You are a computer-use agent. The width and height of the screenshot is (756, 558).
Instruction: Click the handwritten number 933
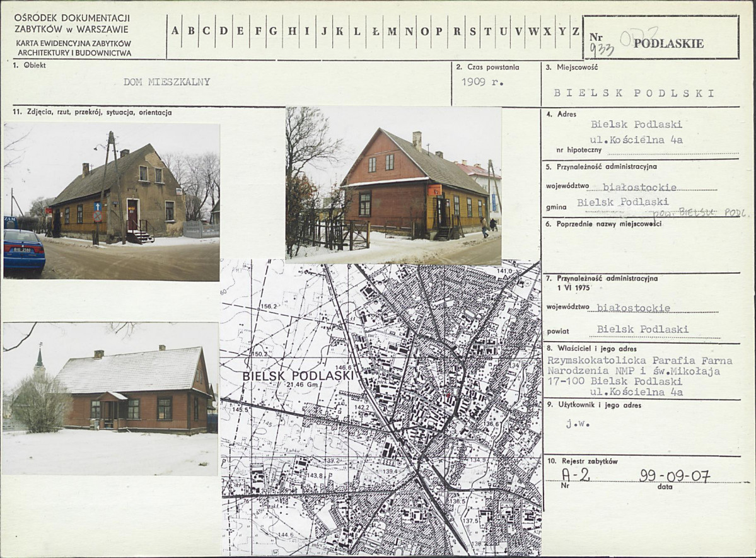pos(602,50)
